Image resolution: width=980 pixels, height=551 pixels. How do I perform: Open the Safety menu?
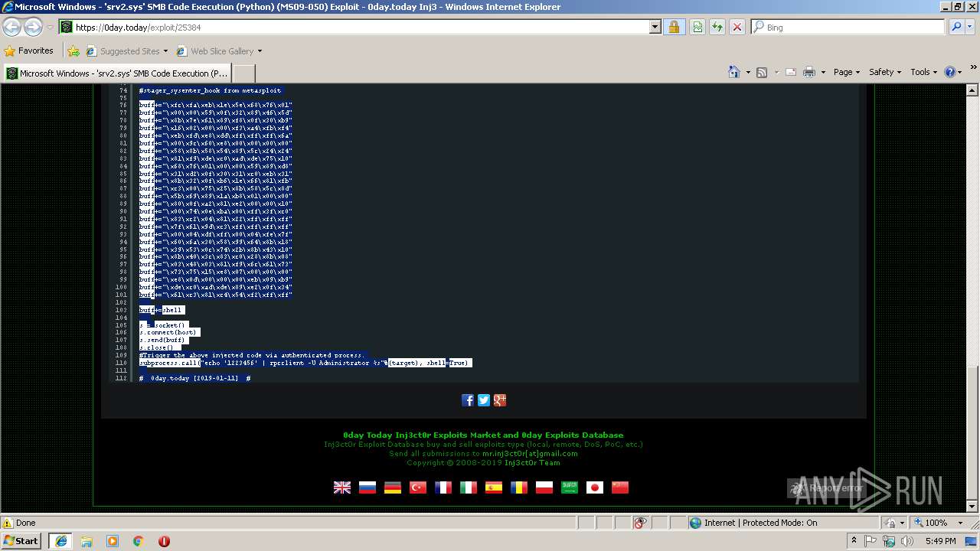coord(886,72)
